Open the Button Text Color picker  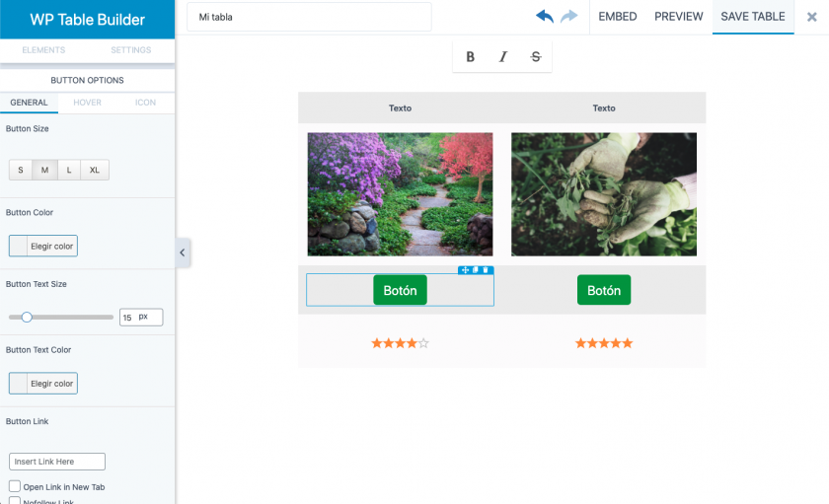43,383
